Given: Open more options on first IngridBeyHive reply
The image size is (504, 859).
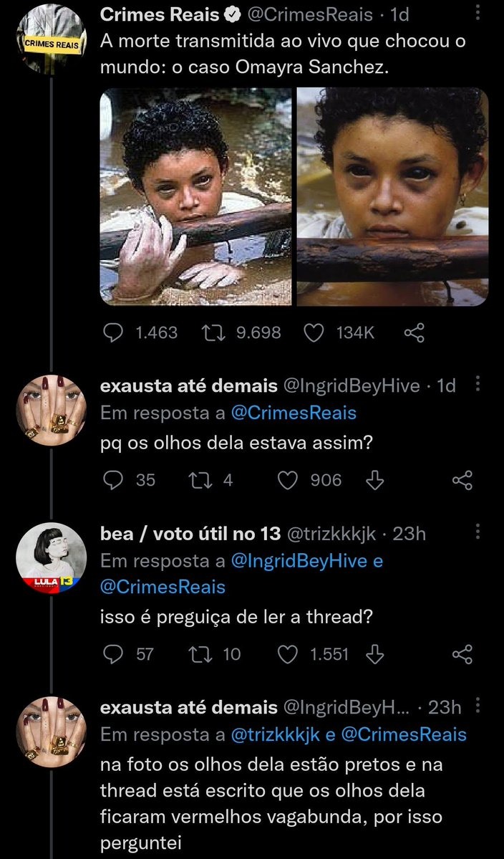Looking at the screenshot, I should click(478, 385).
